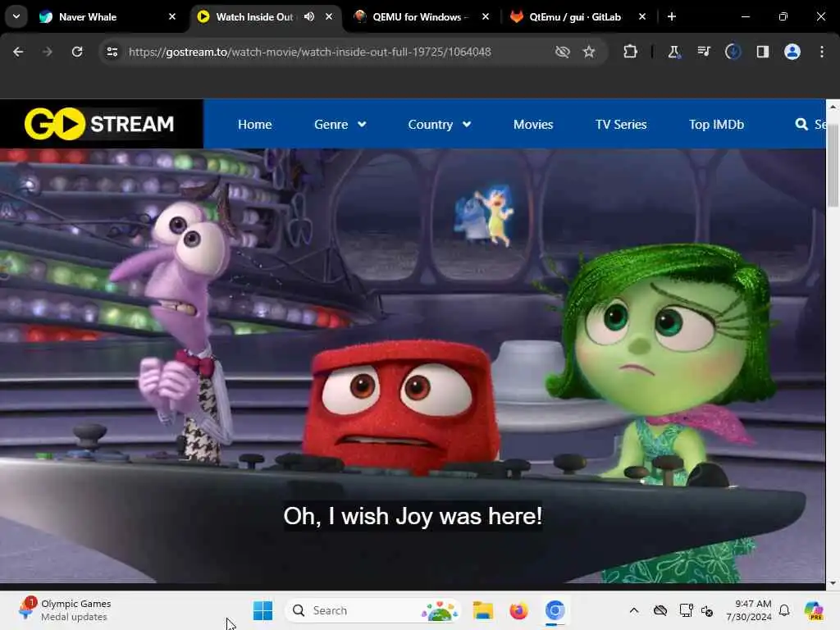Toggle the browser side panel
This screenshot has width=840, height=630.
[762, 52]
